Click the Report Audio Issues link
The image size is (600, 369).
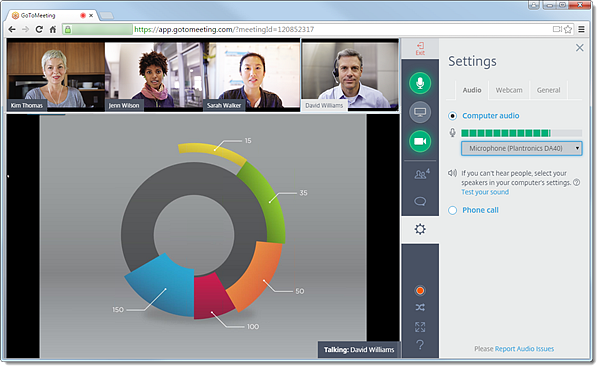point(524,349)
